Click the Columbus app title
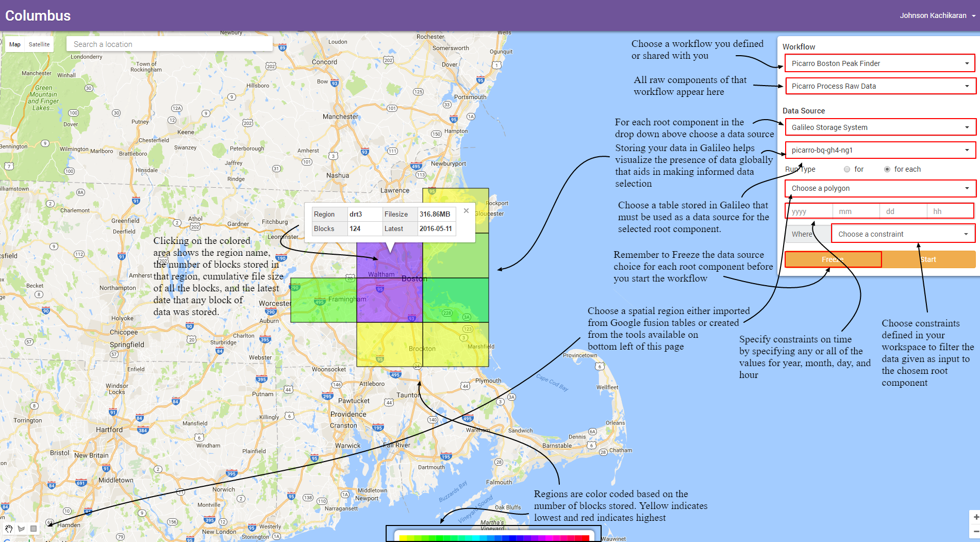This screenshot has height=542, width=980. coord(38,15)
